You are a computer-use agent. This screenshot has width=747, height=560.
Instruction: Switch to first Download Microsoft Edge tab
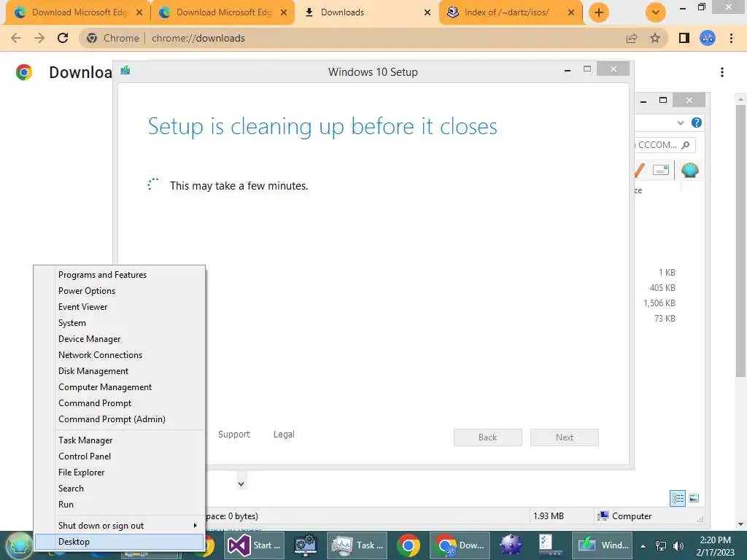point(77,12)
